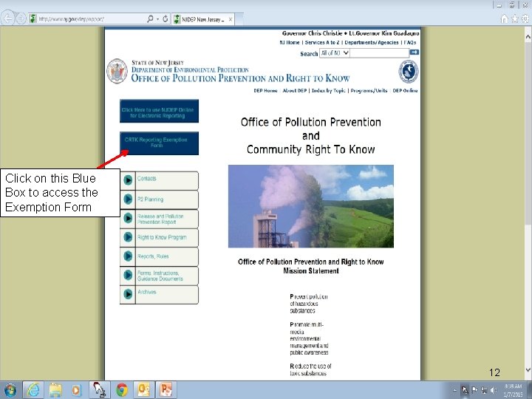
Task: Click play icon beside Release and Pollution Prevention Report
Action: [x=128, y=218]
